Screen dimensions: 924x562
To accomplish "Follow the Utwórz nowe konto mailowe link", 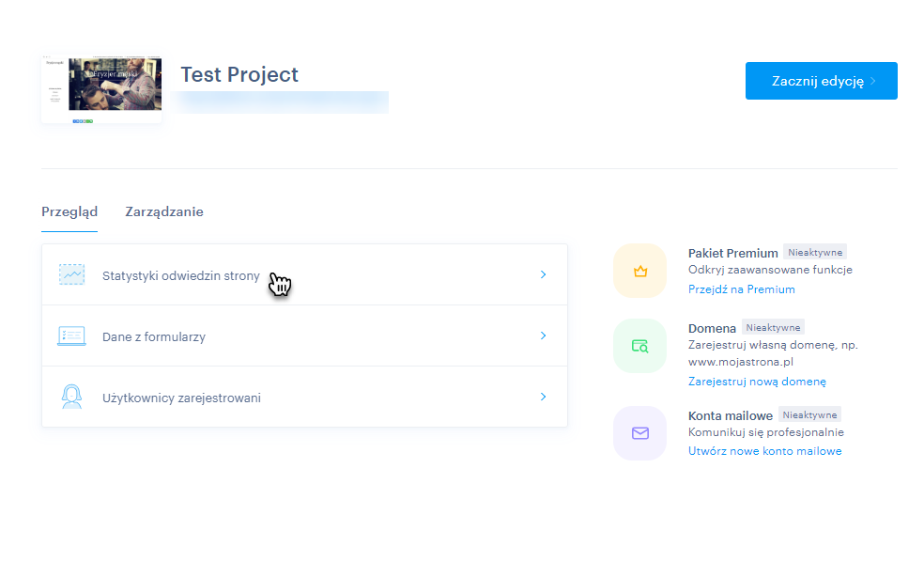I will coord(765,451).
